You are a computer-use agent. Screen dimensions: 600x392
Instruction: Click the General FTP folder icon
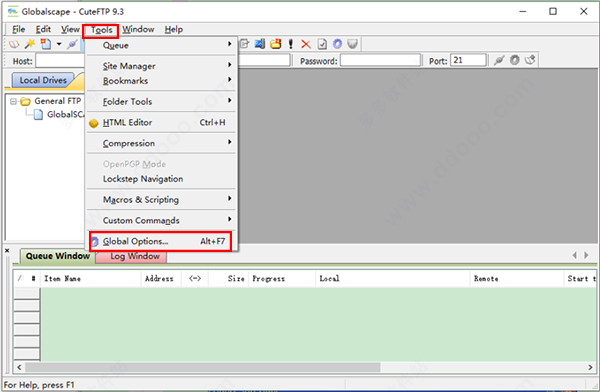click(26, 101)
